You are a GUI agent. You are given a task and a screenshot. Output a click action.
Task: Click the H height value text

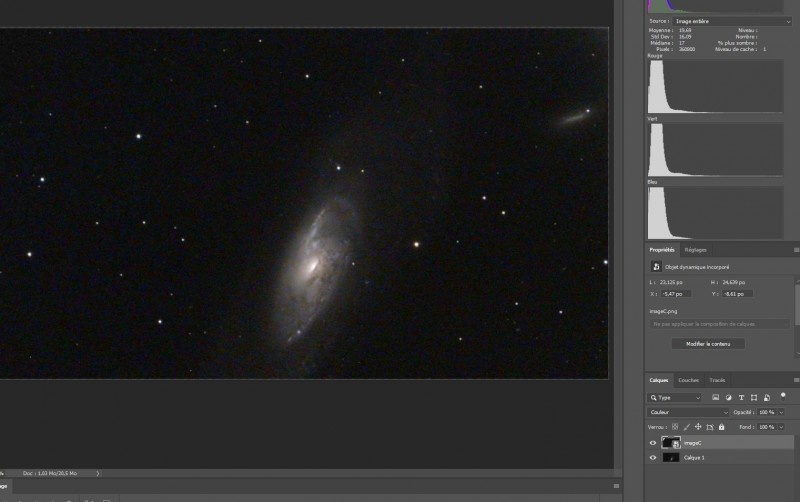point(734,282)
